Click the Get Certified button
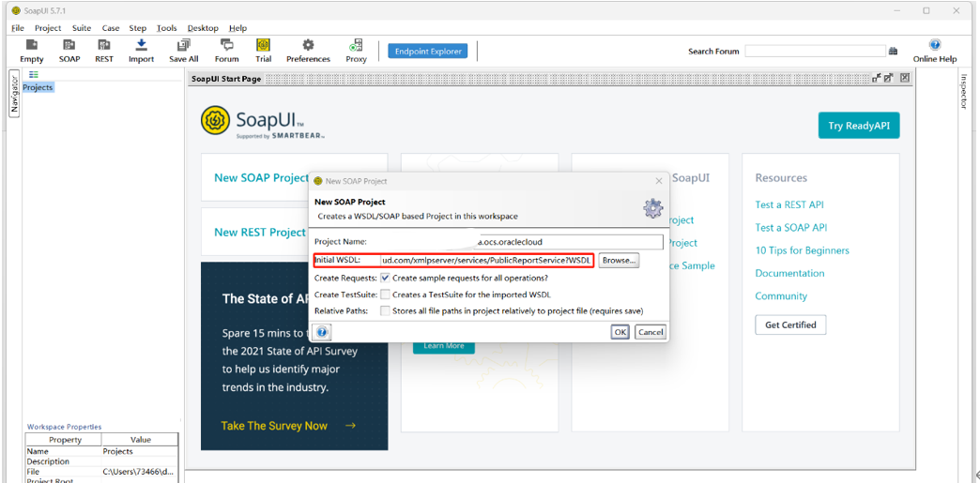The image size is (980, 483). coord(790,325)
